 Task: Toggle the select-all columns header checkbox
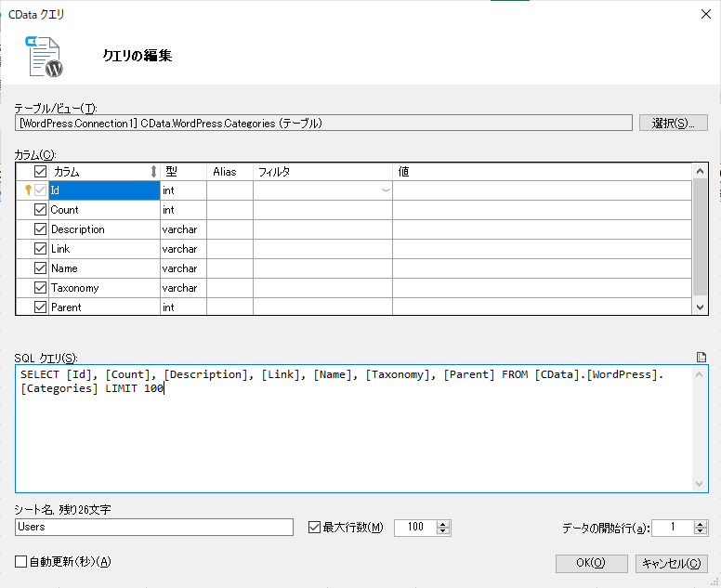click(41, 172)
